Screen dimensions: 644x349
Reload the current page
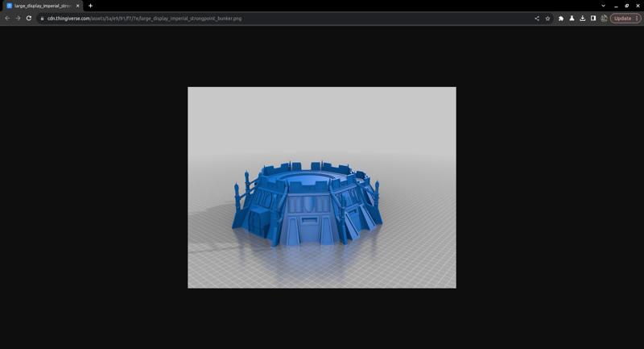click(x=29, y=18)
